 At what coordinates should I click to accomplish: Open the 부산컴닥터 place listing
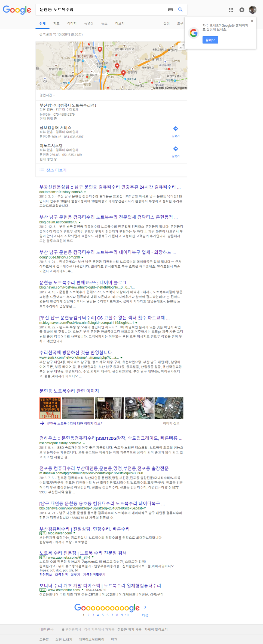(111, 112)
